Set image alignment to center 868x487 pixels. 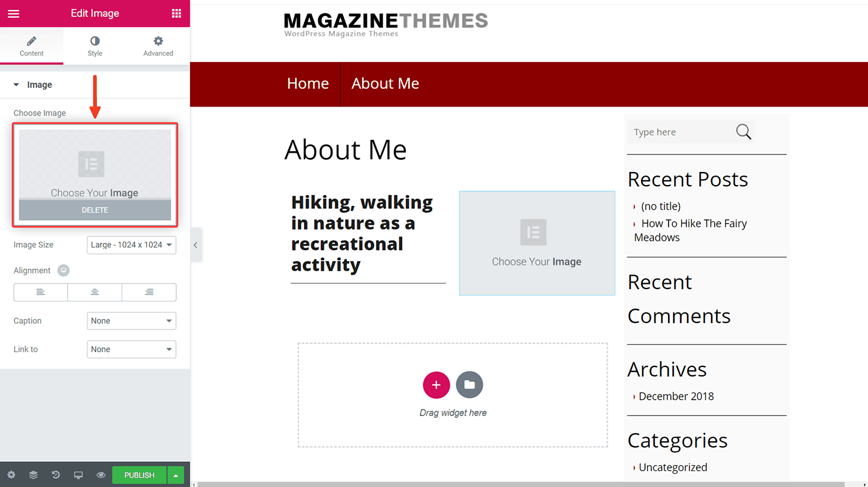click(95, 292)
